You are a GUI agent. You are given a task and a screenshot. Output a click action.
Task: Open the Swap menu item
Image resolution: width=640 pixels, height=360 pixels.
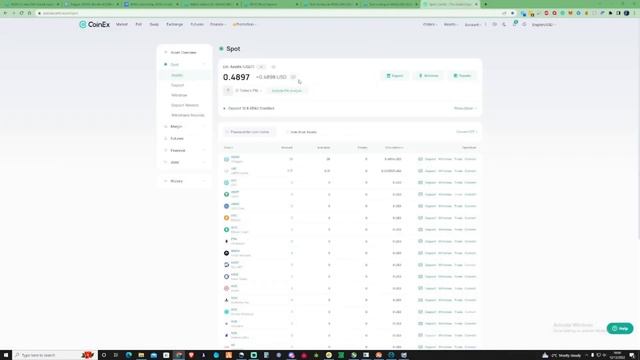(x=154, y=24)
